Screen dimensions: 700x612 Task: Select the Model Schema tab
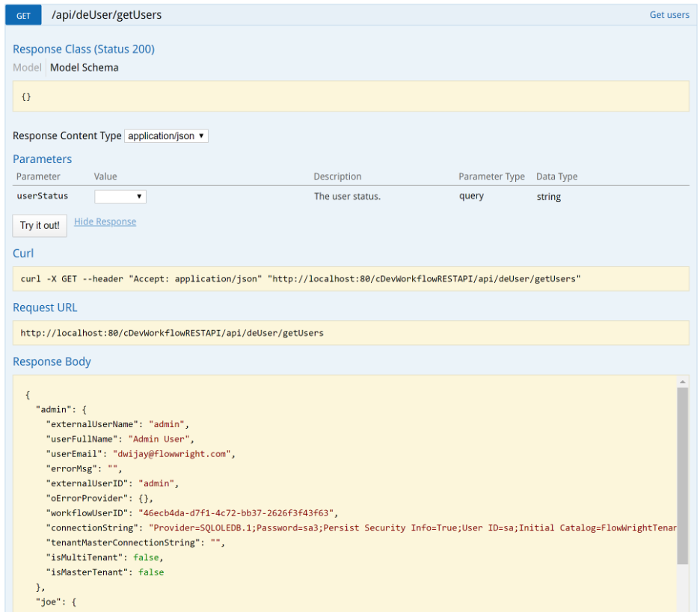[84, 67]
